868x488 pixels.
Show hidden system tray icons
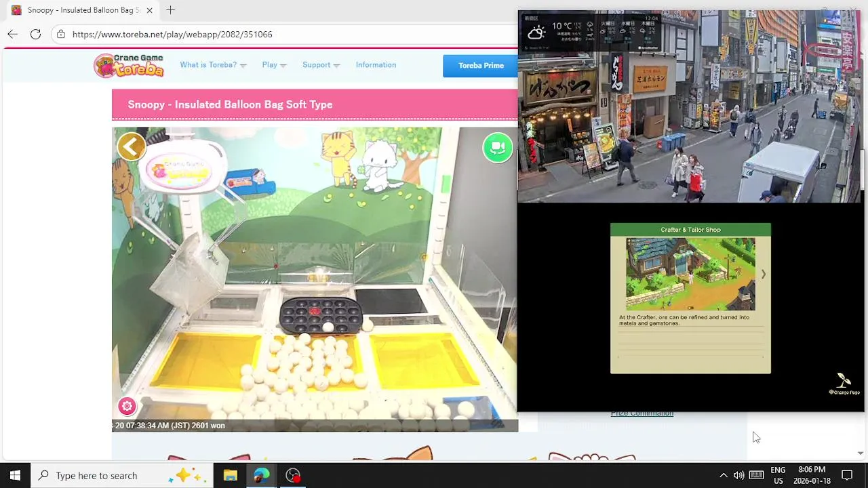pyautogui.click(x=723, y=475)
